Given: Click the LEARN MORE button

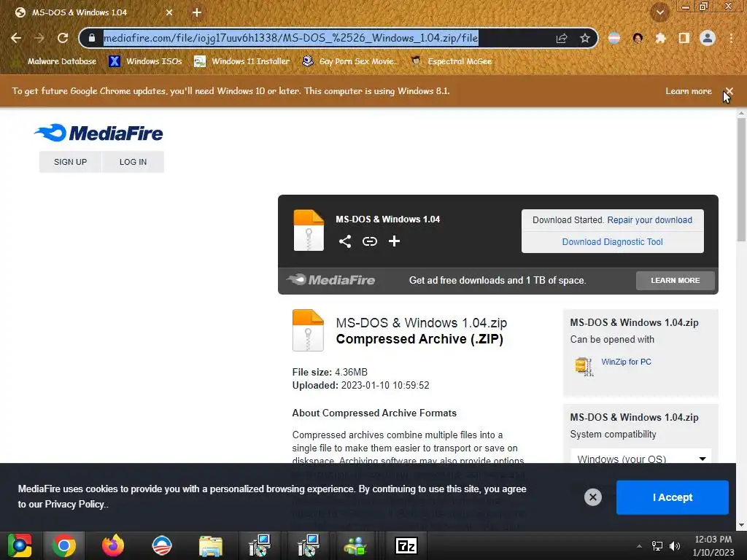Looking at the screenshot, I should [x=675, y=281].
